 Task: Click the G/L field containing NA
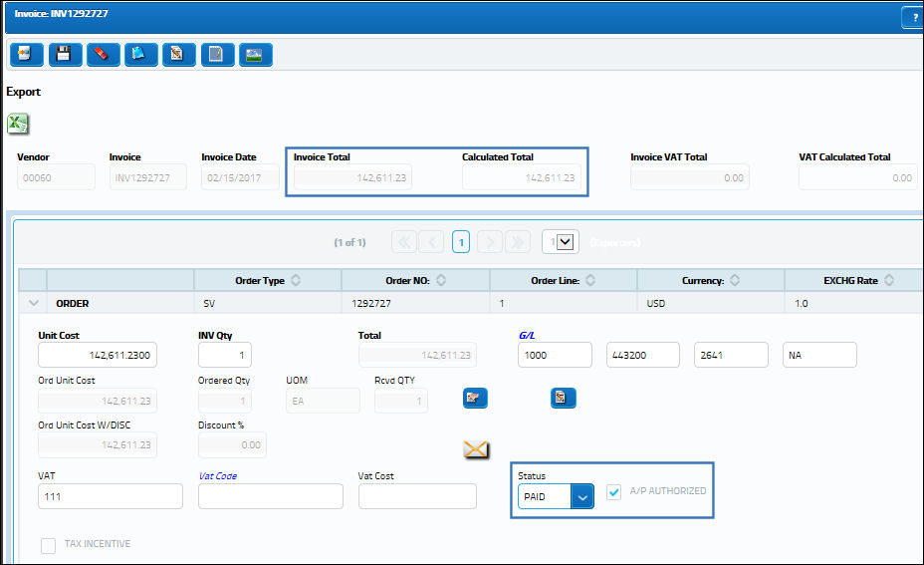819,355
